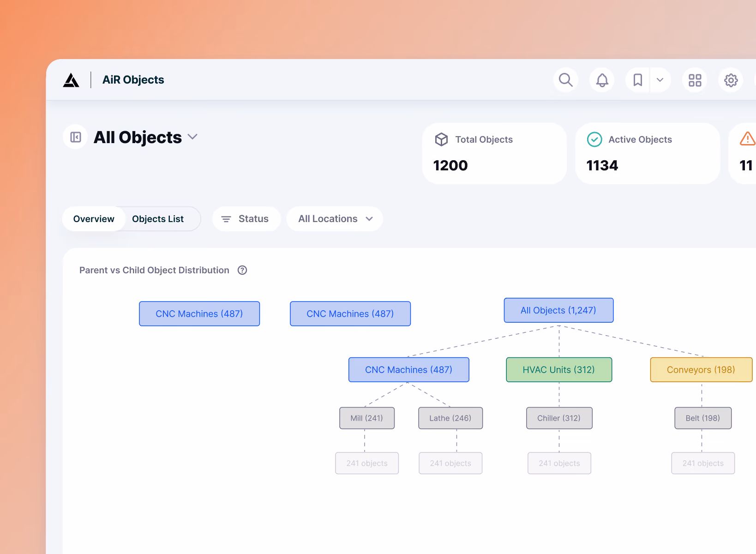
Task: Click the Active Objects label
Action: [640, 139]
